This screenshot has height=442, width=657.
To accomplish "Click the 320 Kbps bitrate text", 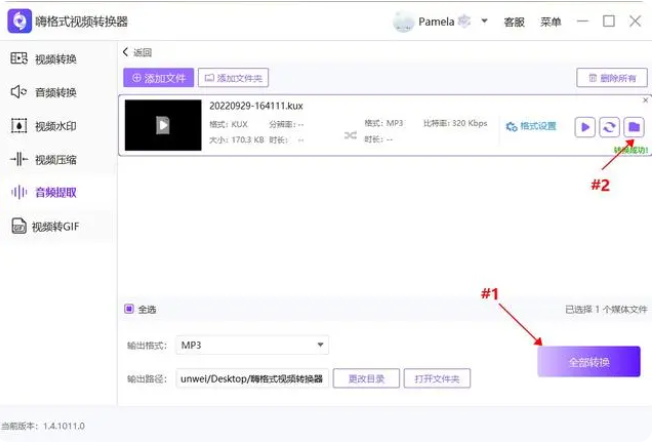I will tap(470, 123).
